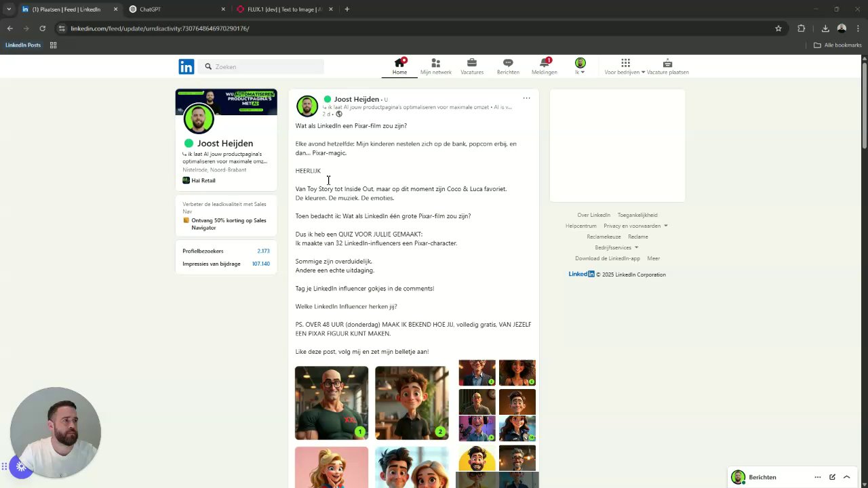Click the browser back arrow

tap(9, 28)
